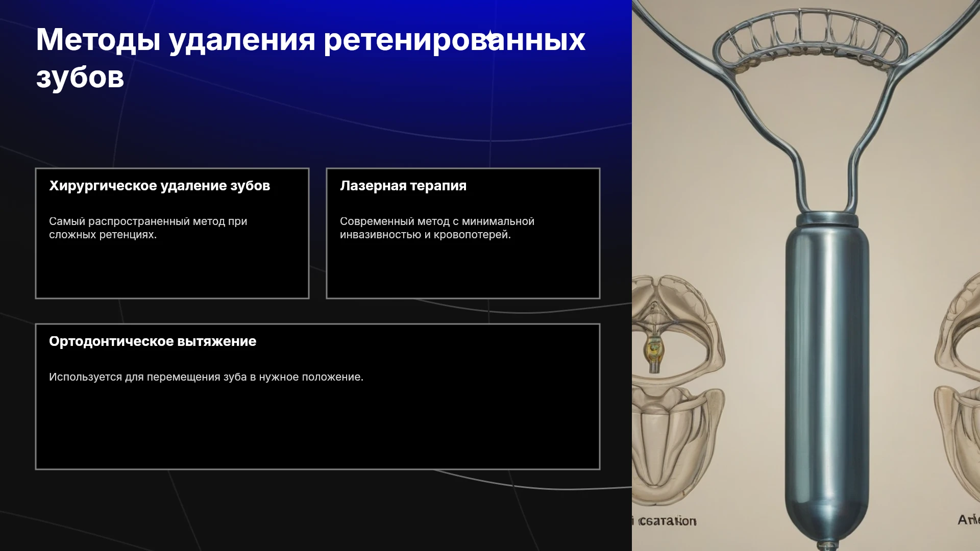Select the Лазерная терапия heading

[x=403, y=186]
